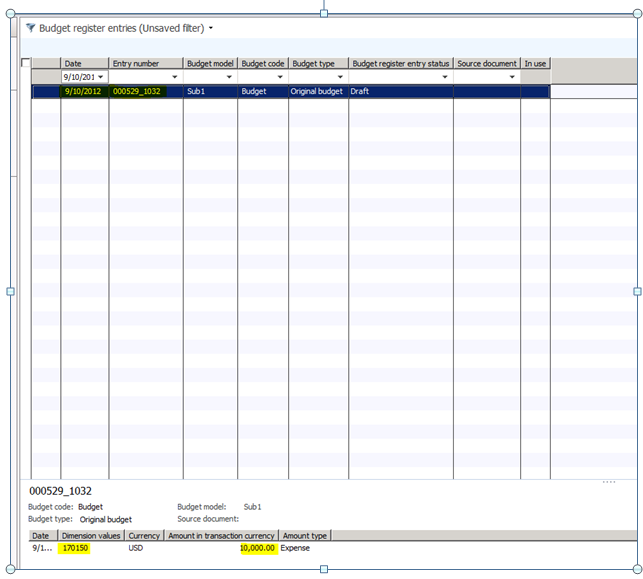Click the ellipsis splitter above details pane
Image resolution: width=643 pixels, height=579 pixels.
[608, 482]
